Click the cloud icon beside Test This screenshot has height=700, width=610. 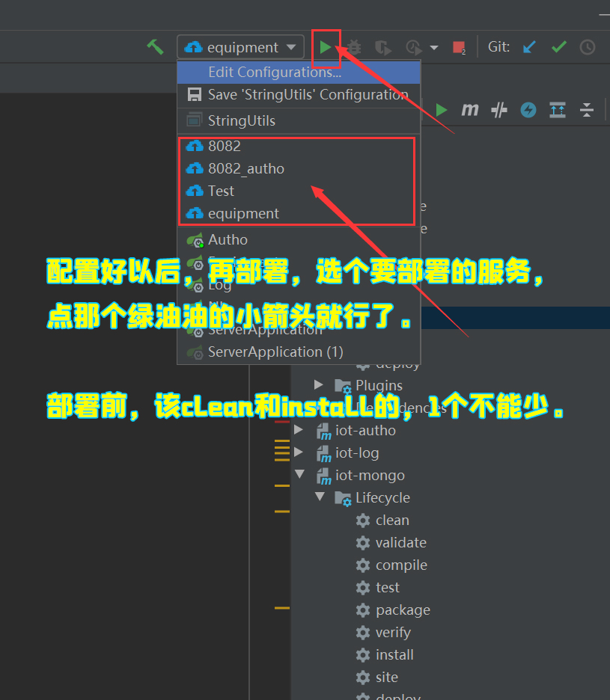tap(195, 191)
